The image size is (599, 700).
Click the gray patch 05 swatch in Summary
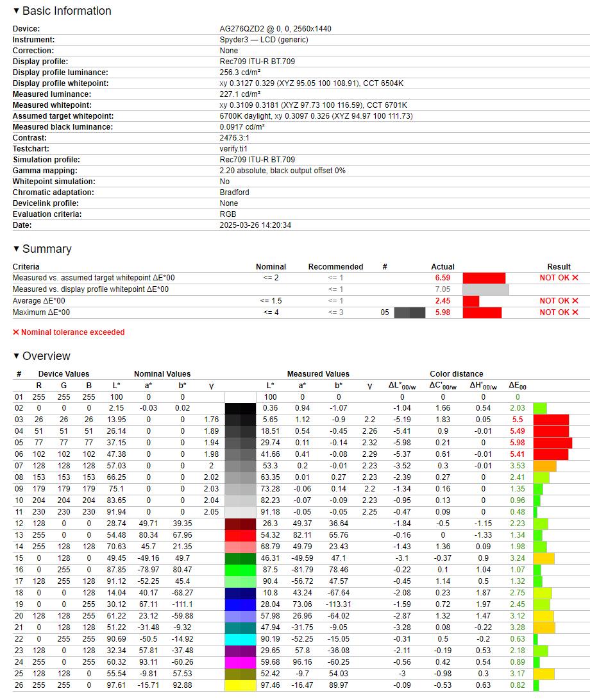[x=410, y=312]
